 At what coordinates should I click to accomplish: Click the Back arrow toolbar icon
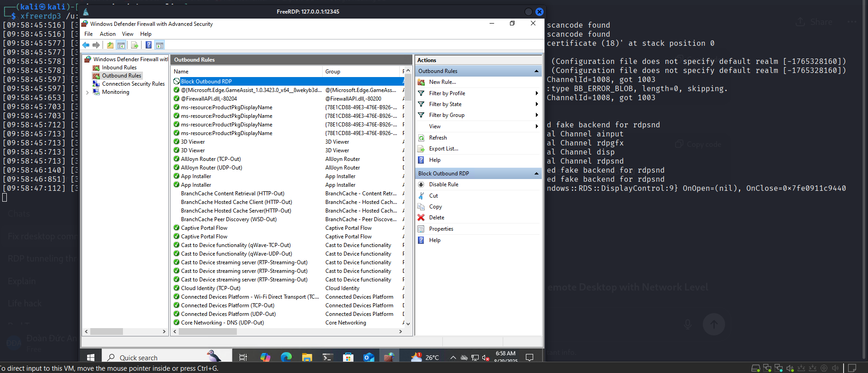tap(86, 45)
